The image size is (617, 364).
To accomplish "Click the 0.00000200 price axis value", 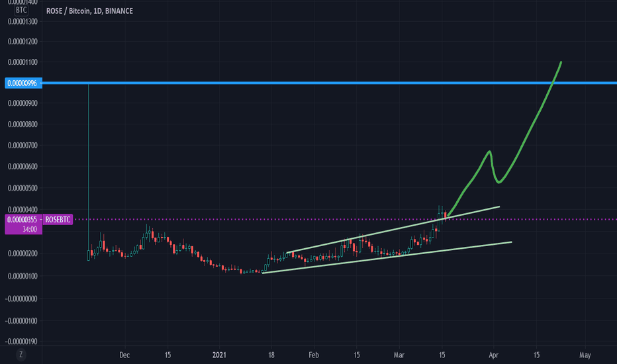I will click(23, 253).
